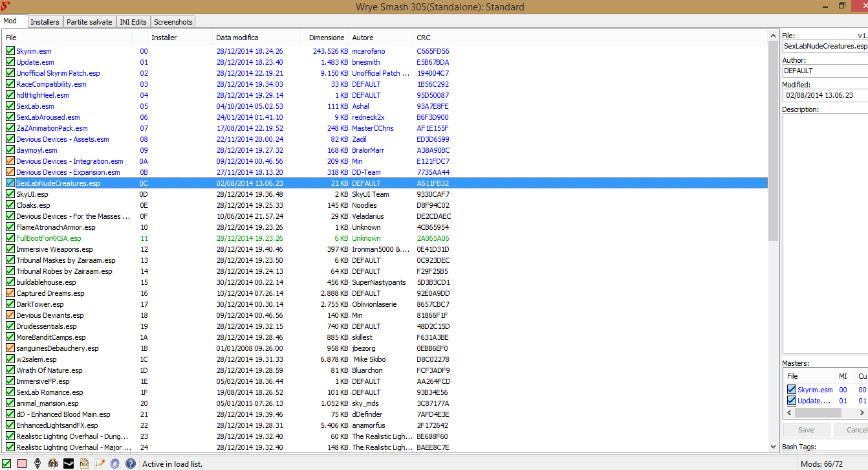Click the mod list scrollbar up arrow

773,36
